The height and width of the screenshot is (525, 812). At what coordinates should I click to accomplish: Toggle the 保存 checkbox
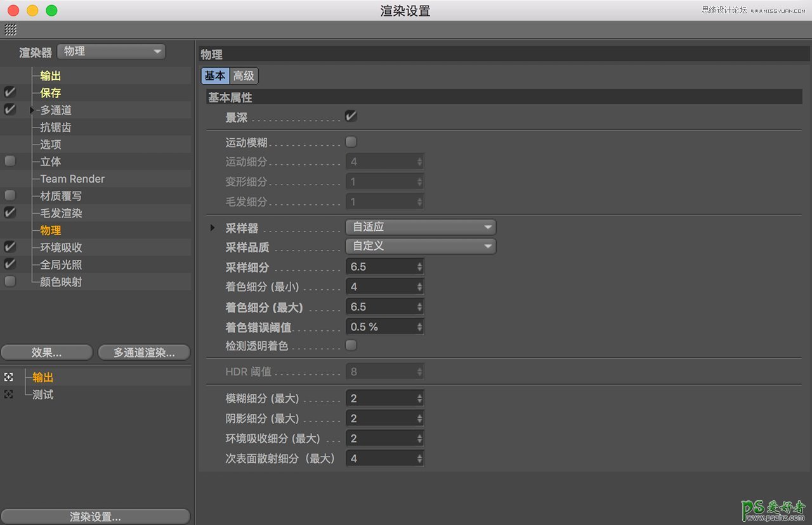click(10, 93)
